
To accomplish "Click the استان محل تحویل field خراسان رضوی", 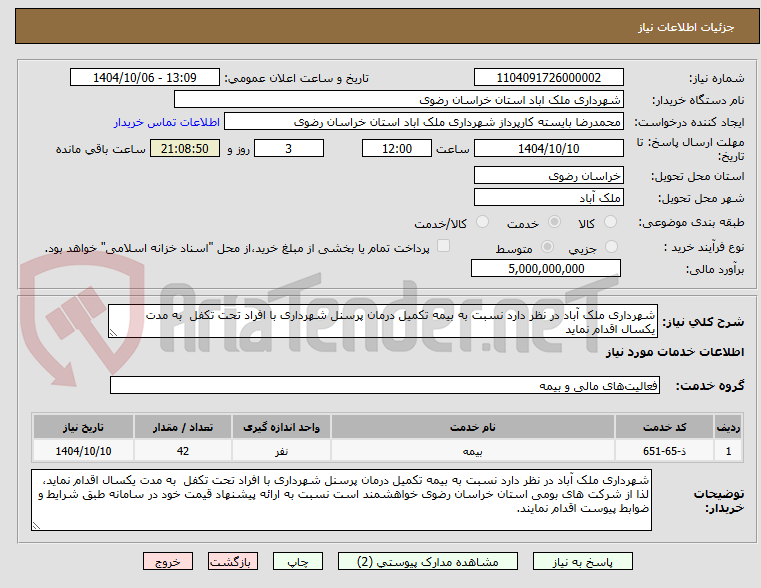I will coord(548,176).
